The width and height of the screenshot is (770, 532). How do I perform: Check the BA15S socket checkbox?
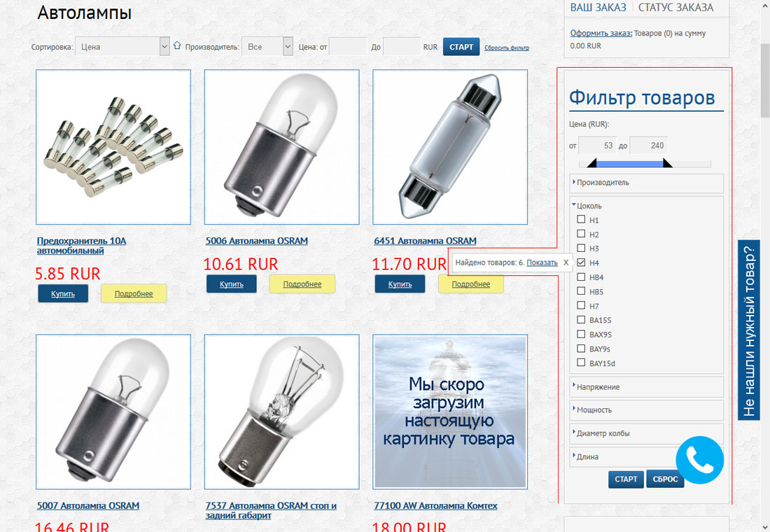pos(581,319)
